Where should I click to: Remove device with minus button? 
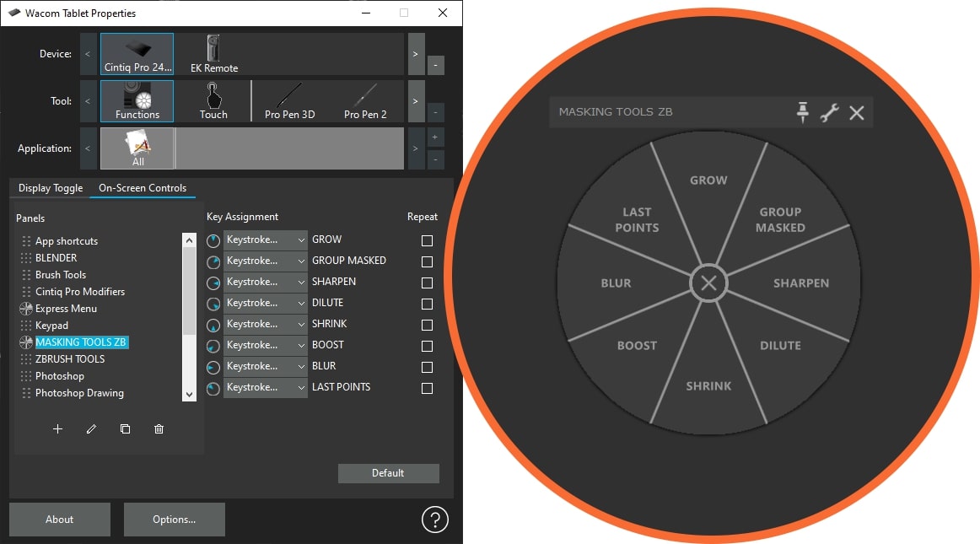click(x=436, y=65)
